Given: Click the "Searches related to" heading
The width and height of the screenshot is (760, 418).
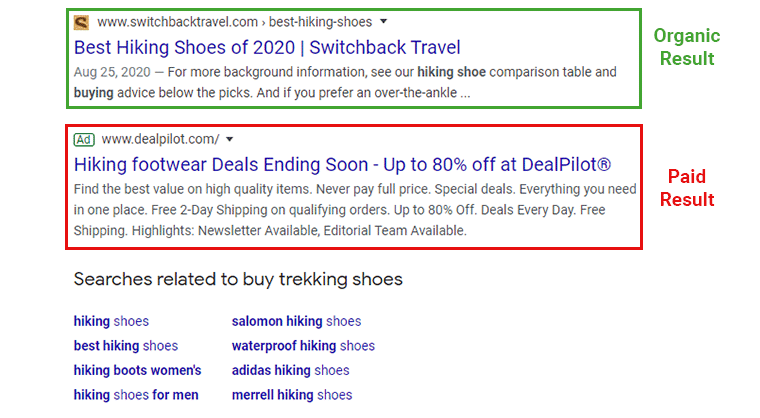Looking at the screenshot, I should tap(238, 279).
